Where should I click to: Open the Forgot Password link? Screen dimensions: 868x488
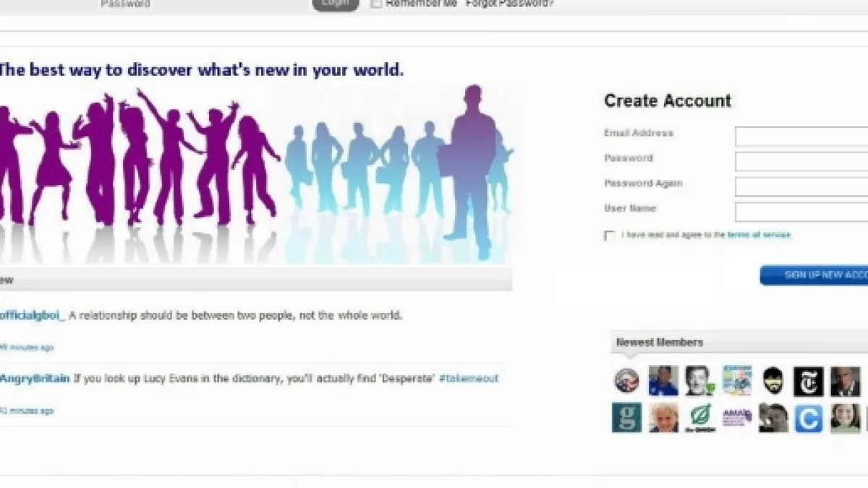(x=510, y=4)
